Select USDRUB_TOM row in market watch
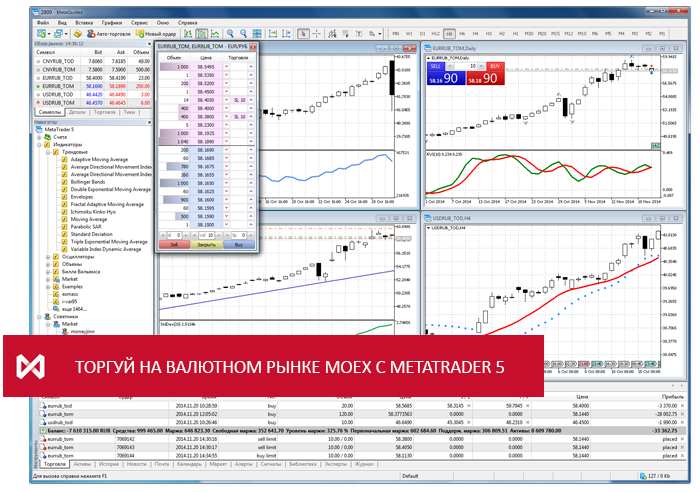The image size is (700, 492). tap(93, 103)
